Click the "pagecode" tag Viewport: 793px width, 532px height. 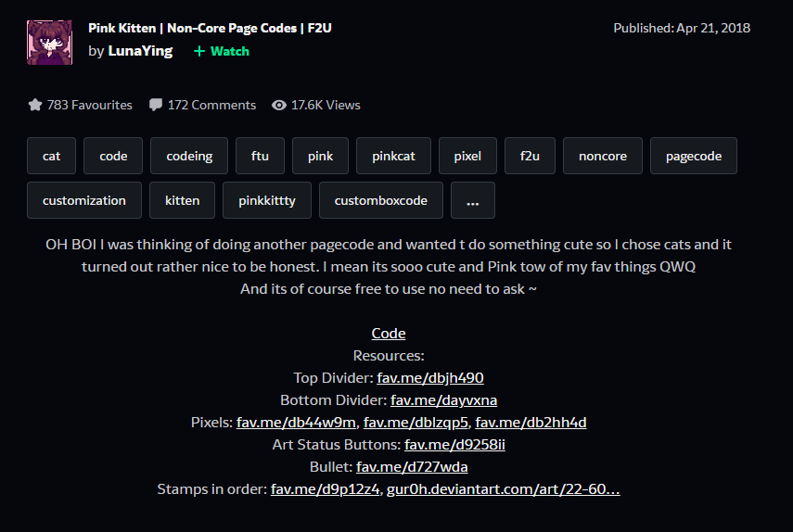(693, 156)
